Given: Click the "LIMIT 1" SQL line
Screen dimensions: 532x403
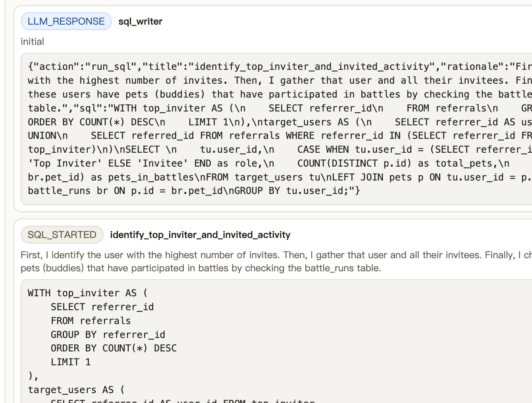Looking at the screenshot, I should (x=71, y=362).
